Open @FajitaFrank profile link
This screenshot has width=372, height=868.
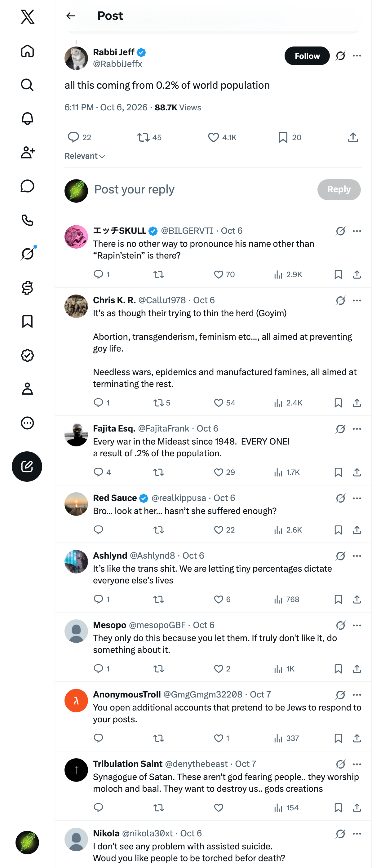click(x=163, y=428)
